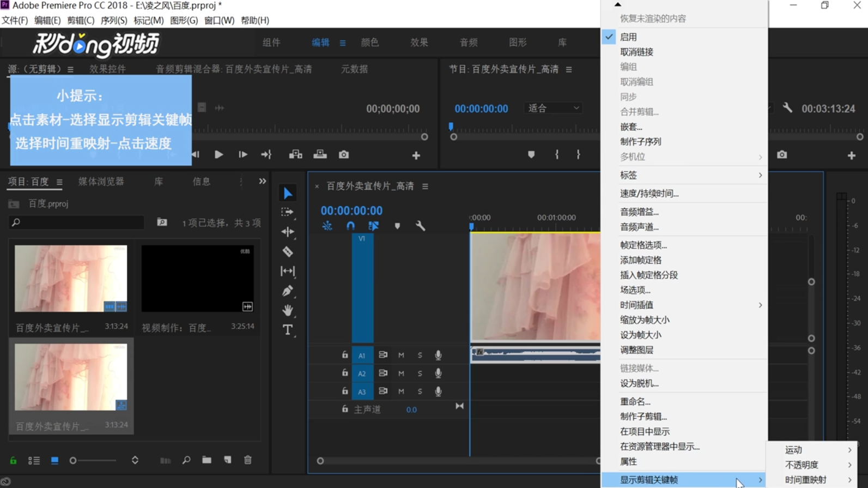Image resolution: width=868 pixels, height=488 pixels.
Task: Solo audio track A2
Action: pyautogui.click(x=420, y=373)
